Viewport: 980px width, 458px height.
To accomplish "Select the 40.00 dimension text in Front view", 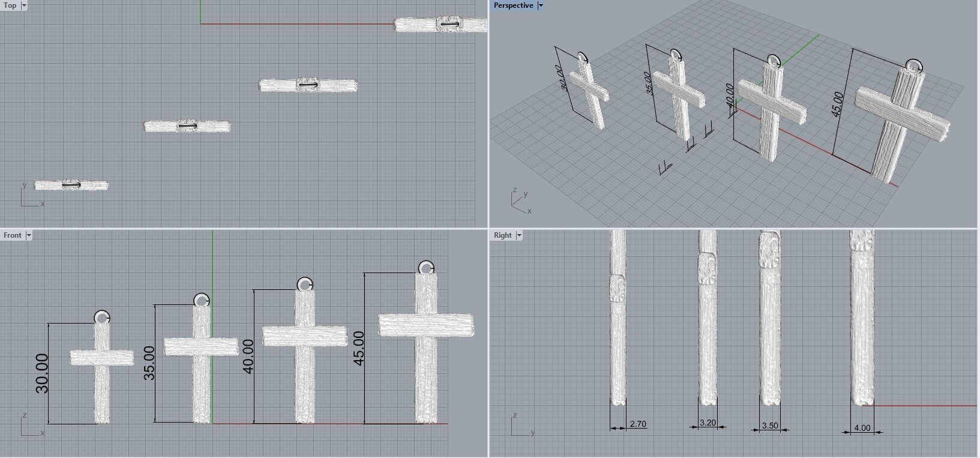I will tap(248, 356).
